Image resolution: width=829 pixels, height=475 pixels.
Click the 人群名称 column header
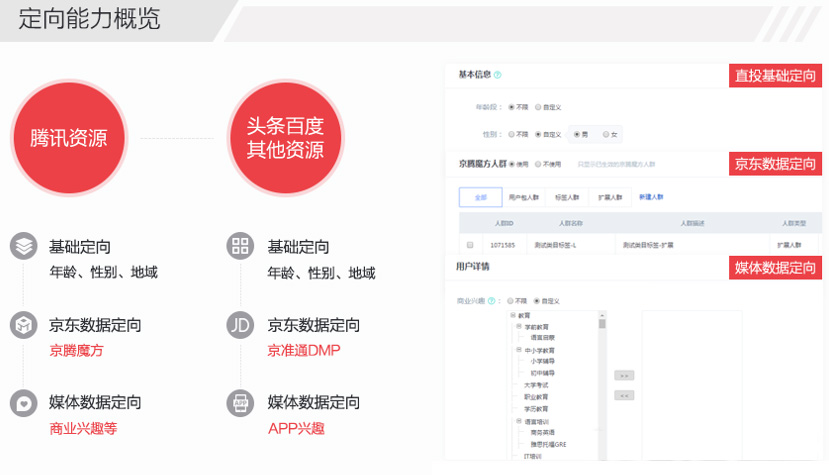pyautogui.click(x=571, y=223)
